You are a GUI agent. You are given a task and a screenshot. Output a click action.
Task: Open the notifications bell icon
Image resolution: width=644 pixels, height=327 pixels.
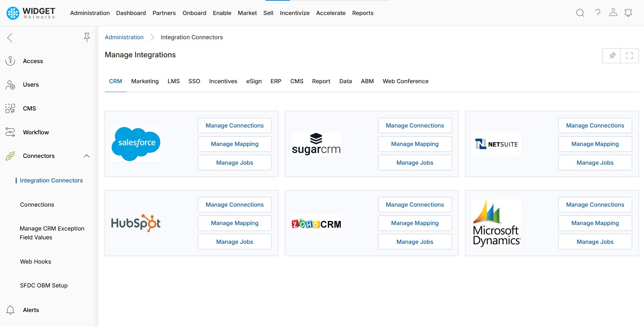[628, 13]
